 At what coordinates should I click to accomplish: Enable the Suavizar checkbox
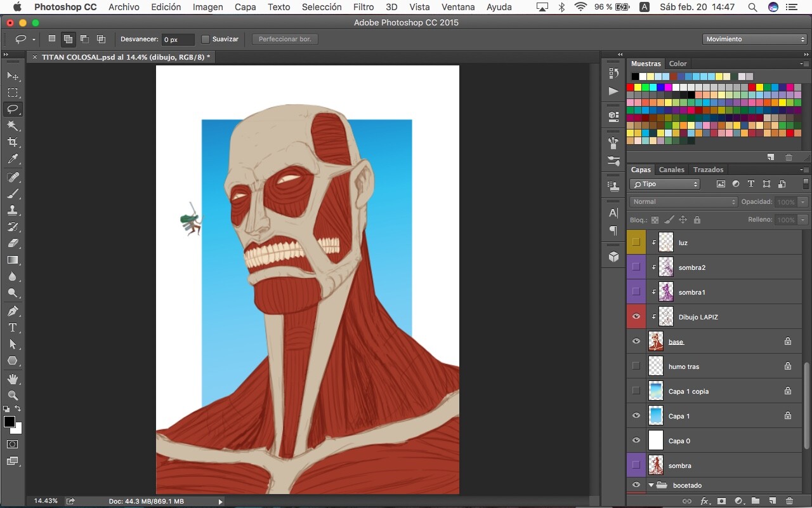pos(205,39)
